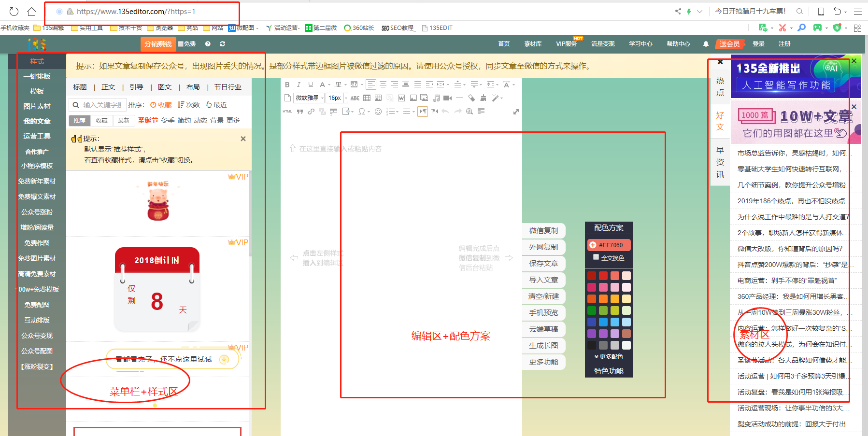Apply underline formatting
This screenshot has height=436, width=868.
[x=311, y=84]
